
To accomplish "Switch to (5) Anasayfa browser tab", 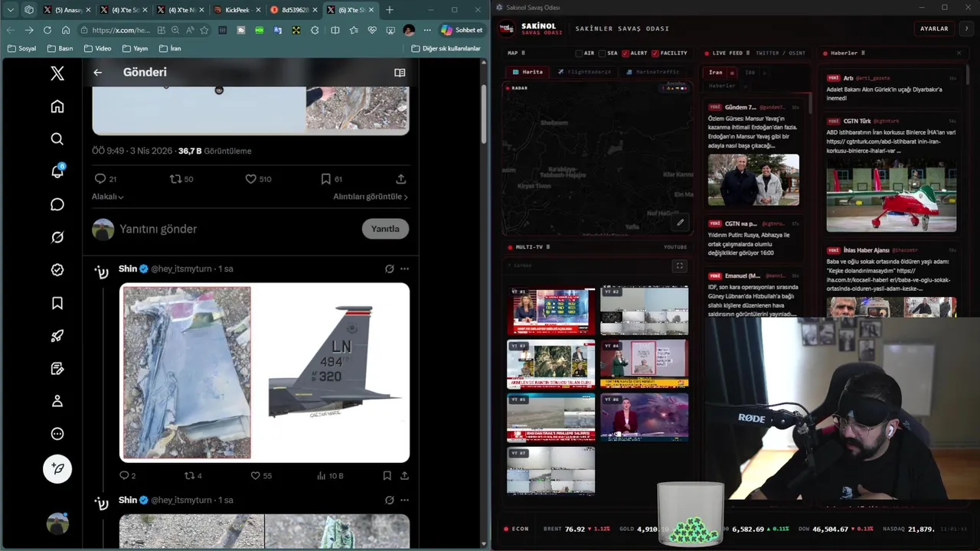I will [68, 10].
